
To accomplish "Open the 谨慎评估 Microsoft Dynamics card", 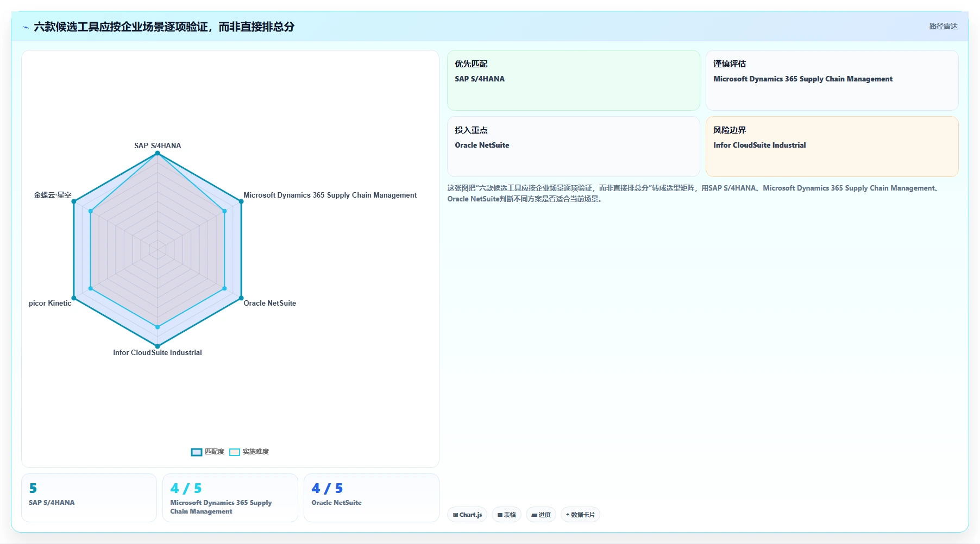I will pyautogui.click(x=832, y=80).
